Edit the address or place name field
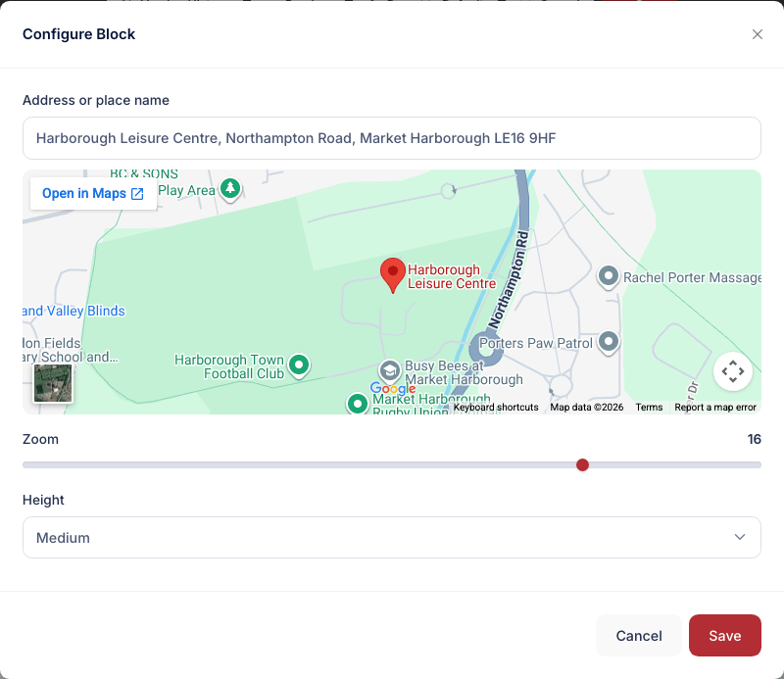 coord(391,138)
